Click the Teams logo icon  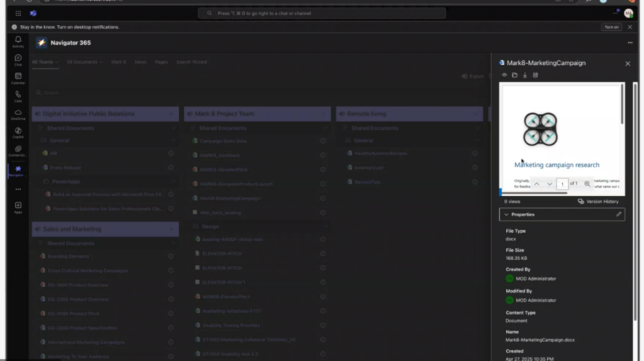click(x=33, y=13)
